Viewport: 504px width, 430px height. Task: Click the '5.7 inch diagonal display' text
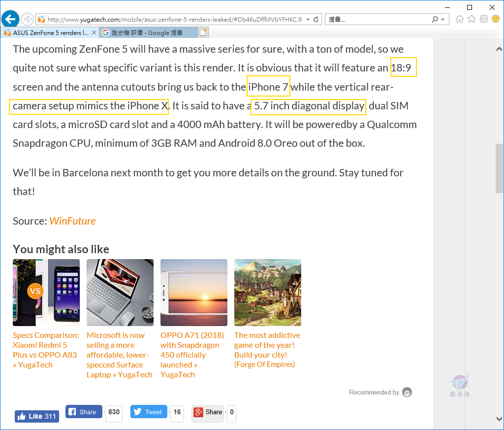(309, 105)
